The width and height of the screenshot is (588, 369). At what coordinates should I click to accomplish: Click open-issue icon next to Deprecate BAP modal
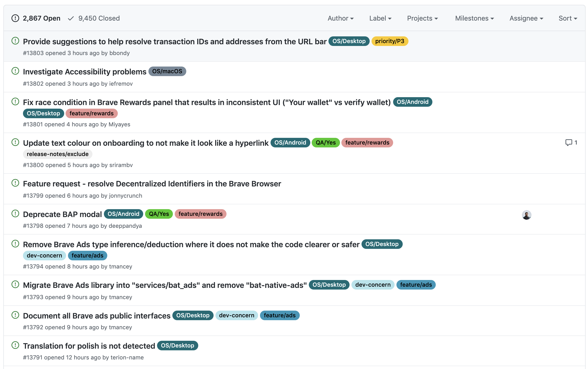15,213
